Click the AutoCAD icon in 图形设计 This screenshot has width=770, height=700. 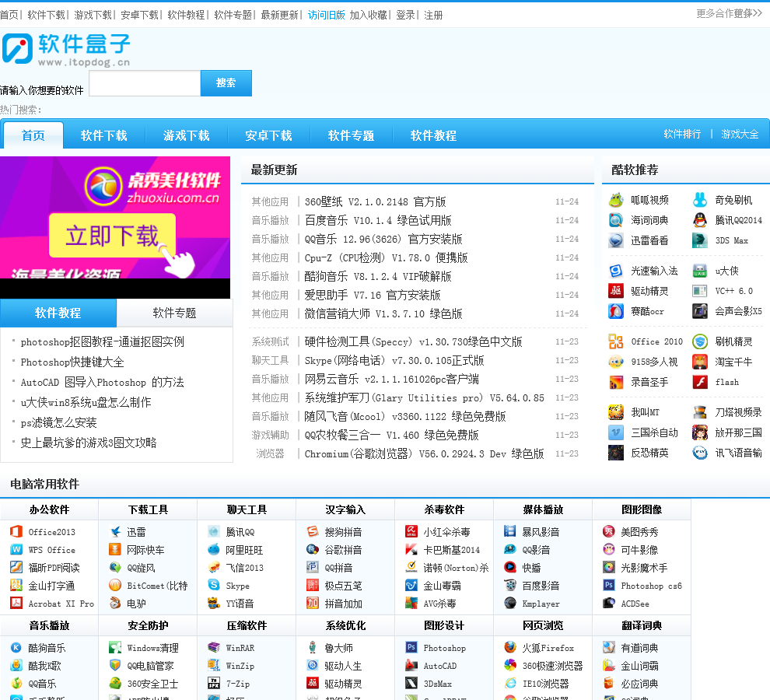click(411, 665)
